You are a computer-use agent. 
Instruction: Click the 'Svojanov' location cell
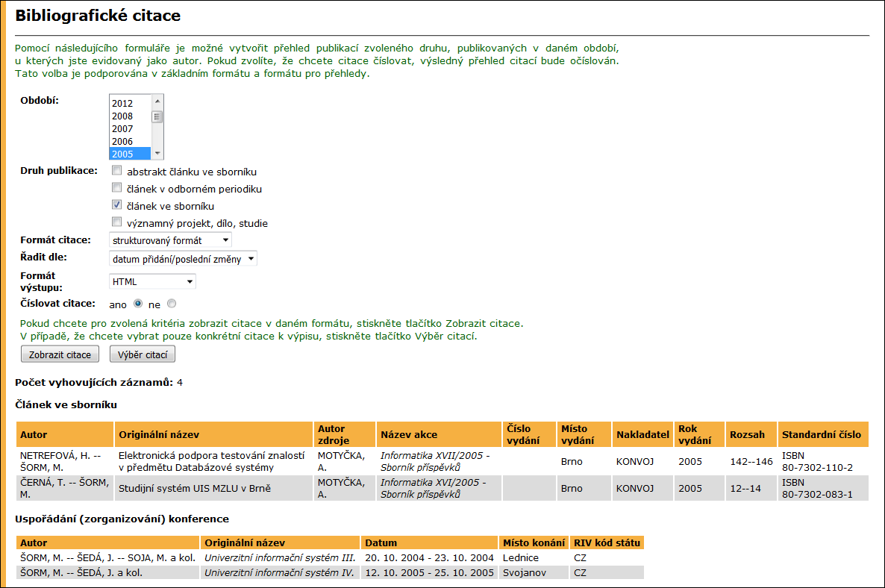[534, 572]
